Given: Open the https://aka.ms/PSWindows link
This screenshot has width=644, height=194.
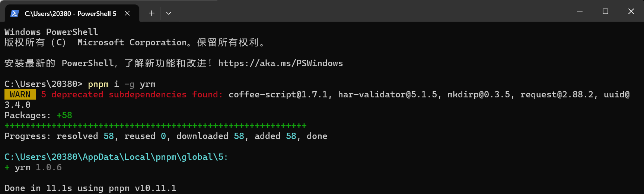Looking at the screenshot, I should [280, 63].
